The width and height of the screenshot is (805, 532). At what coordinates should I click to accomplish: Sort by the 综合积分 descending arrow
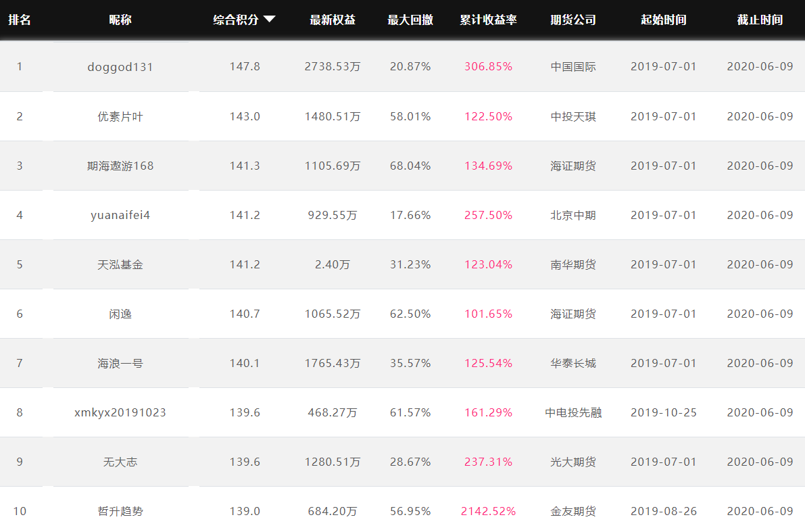[x=270, y=20]
